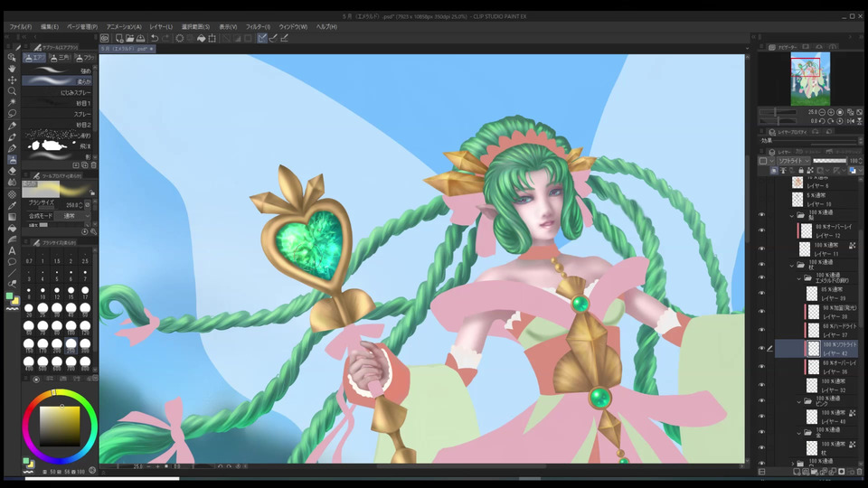Collapse the 杖 layer folder

(792, 265)
